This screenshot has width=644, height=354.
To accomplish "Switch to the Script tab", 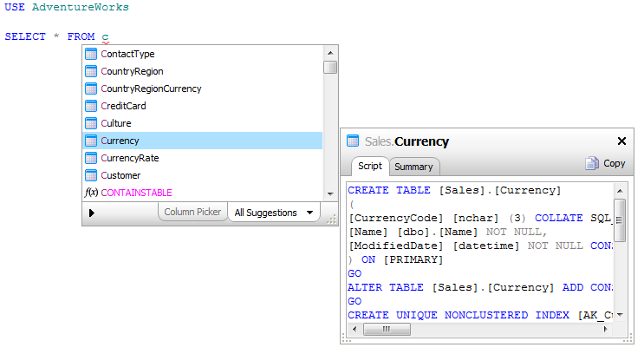I will 370,166.
